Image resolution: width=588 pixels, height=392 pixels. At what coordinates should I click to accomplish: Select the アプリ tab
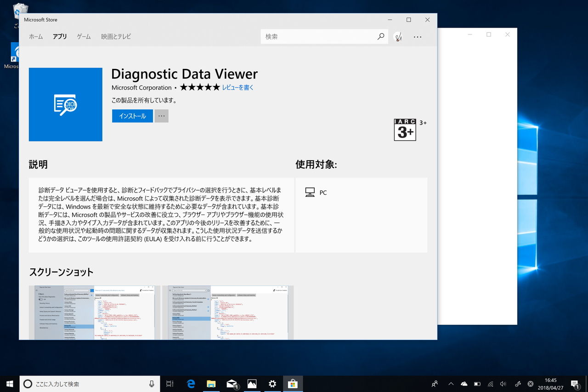tap(60, 37)
